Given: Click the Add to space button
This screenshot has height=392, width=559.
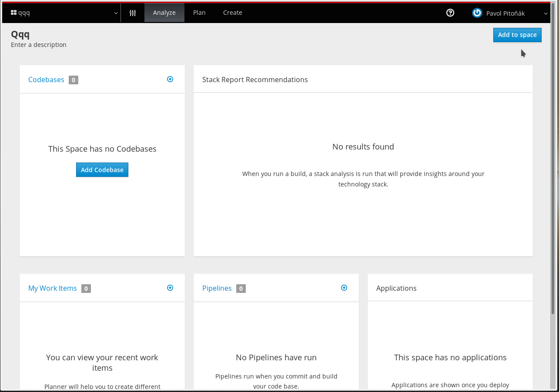Looking at the screenshot, I should (517, 35).
